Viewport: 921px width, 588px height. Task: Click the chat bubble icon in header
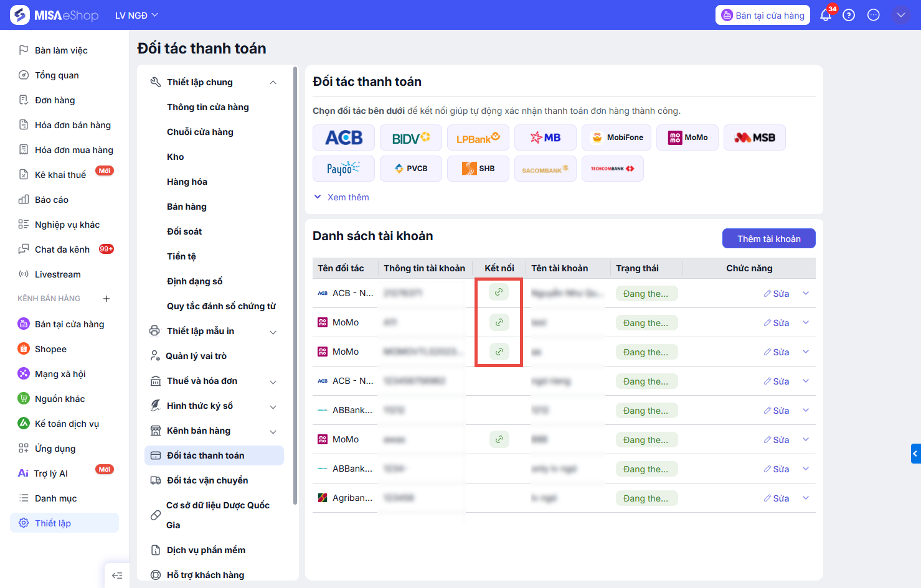click(874, 16)
